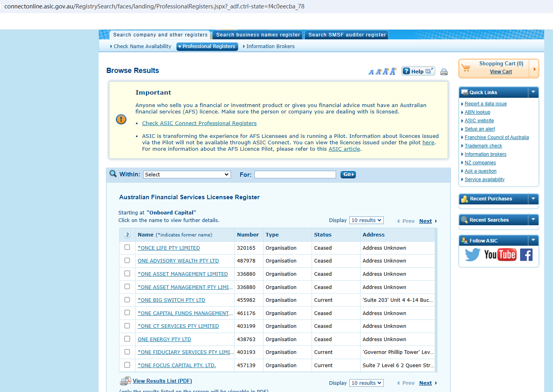Open the ABN lookup quick link
Image resolution: width=553 pixels, height=392 pixels.
pos(478,112)
